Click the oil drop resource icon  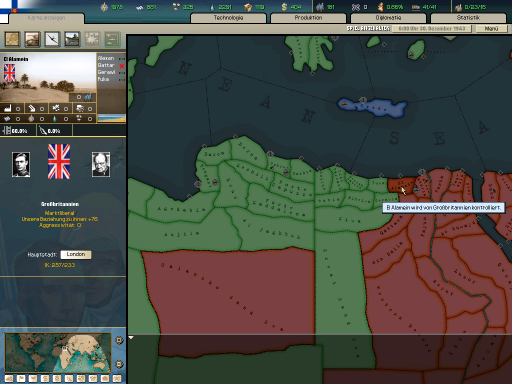(x=55, y=118)
